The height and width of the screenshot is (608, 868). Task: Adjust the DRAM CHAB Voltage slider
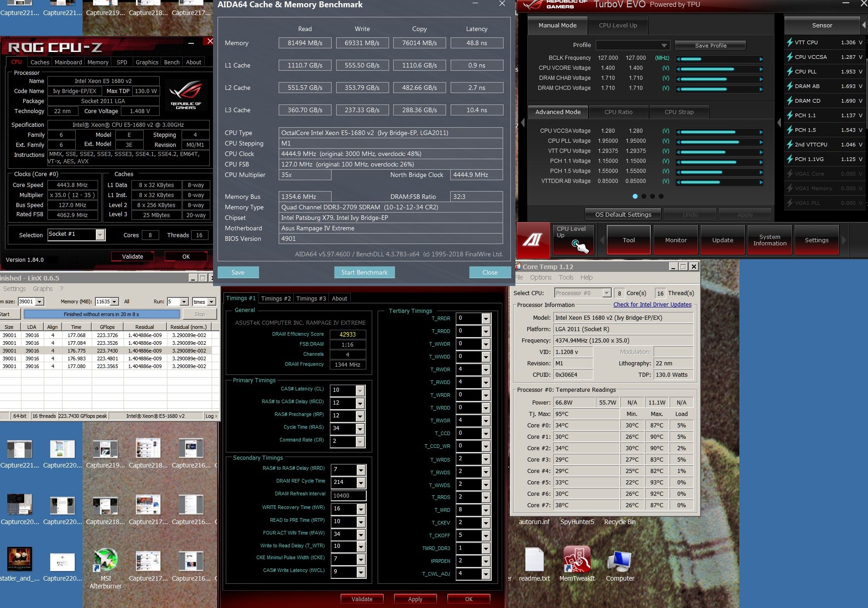tap(720, 79)
